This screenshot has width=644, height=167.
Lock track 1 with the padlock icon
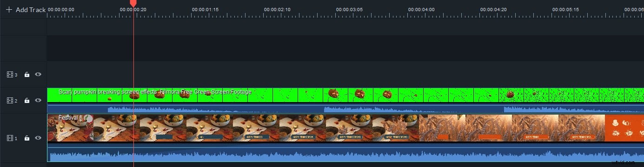coord(27,138)
